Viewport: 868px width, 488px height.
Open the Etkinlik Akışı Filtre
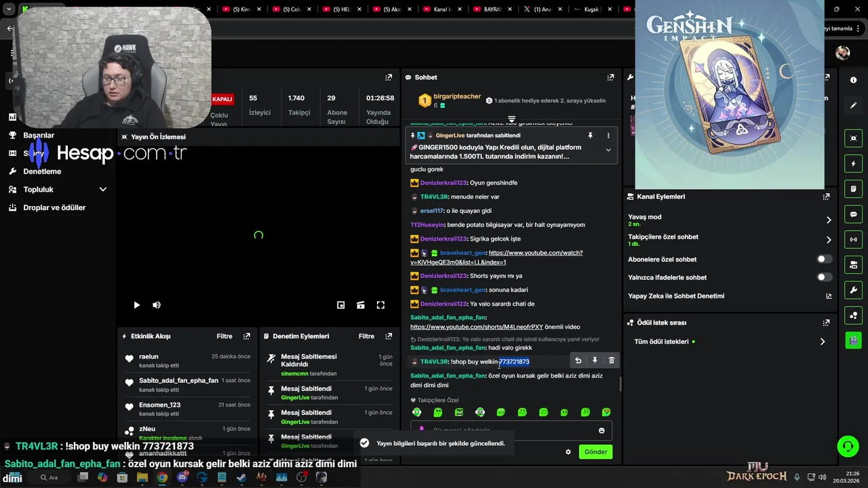pyautogui.click(x=224, y=336)
